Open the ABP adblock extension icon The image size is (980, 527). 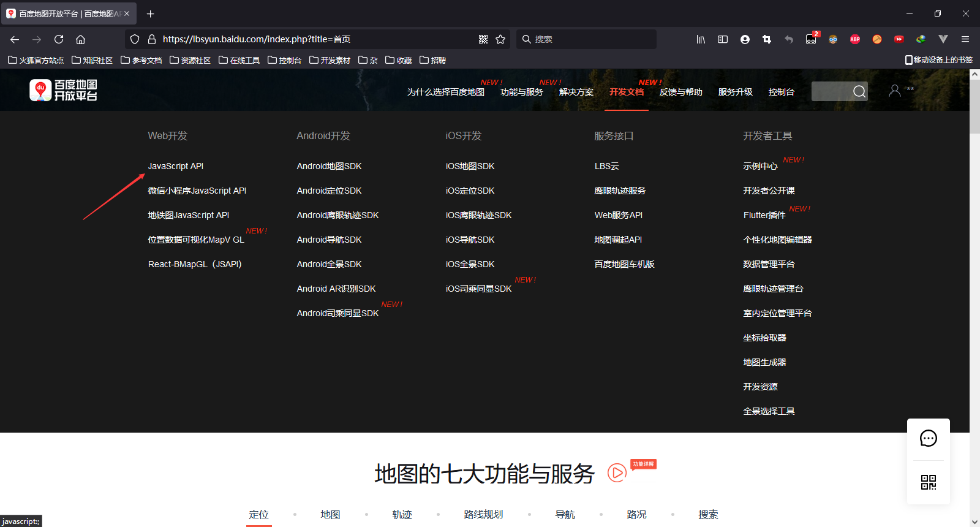[855, 39]
